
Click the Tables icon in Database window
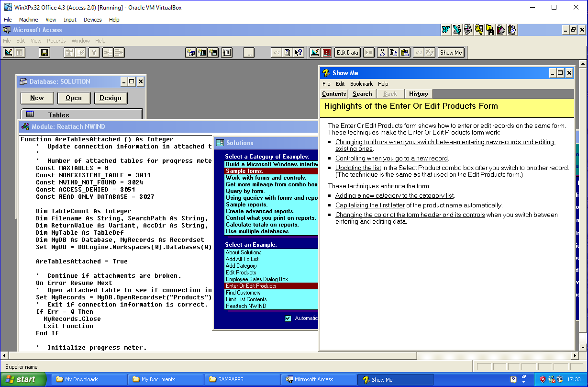[30, 114]
